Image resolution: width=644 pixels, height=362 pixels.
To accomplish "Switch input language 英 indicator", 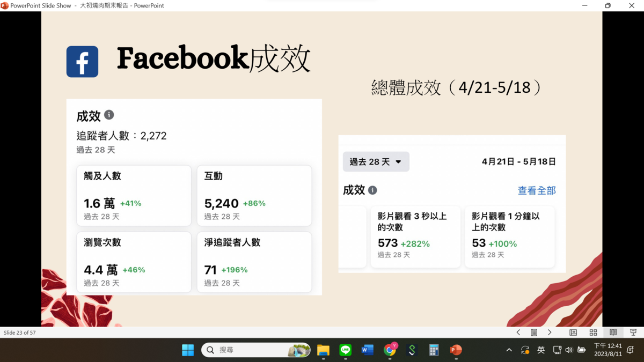I will click(x=541, y=350).
